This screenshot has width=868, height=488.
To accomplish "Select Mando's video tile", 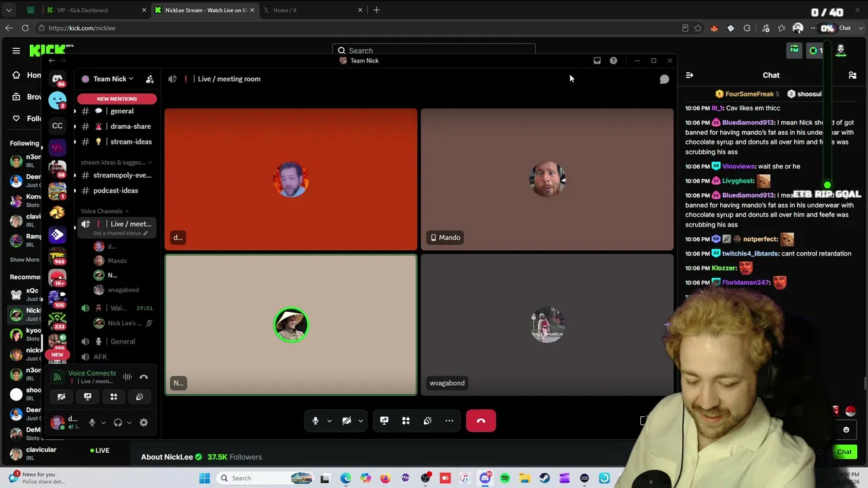I will [547, 180].
